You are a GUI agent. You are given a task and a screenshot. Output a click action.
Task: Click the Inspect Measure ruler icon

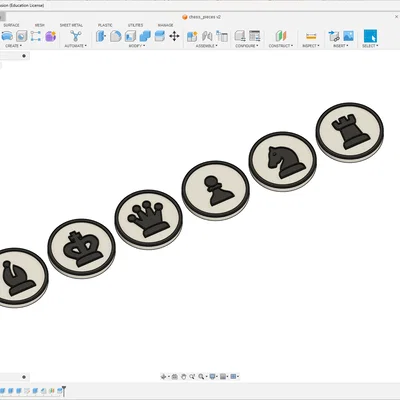[311, 36]
